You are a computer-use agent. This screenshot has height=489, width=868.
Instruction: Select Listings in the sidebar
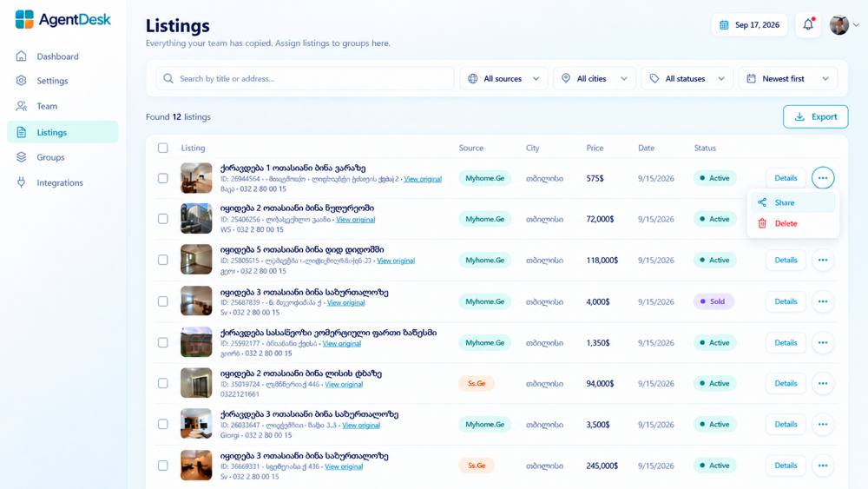(x=62, y=132)
